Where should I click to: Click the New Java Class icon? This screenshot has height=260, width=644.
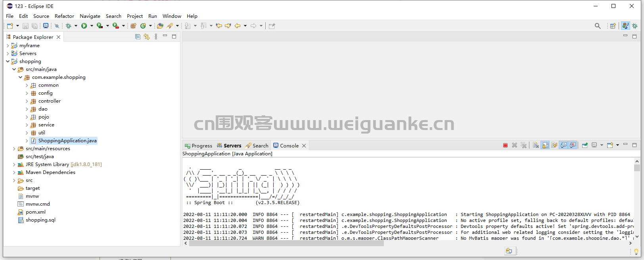[x=143, y=26]
